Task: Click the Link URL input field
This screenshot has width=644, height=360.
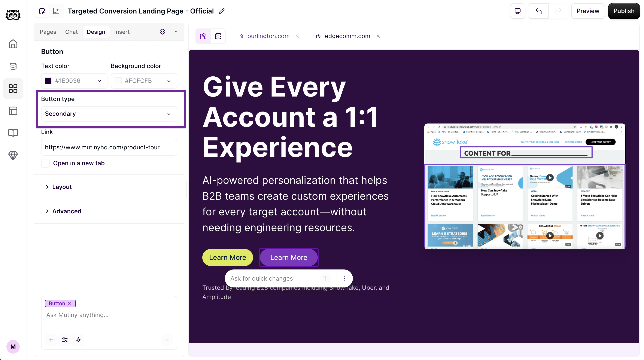Action: coord(109,147)
